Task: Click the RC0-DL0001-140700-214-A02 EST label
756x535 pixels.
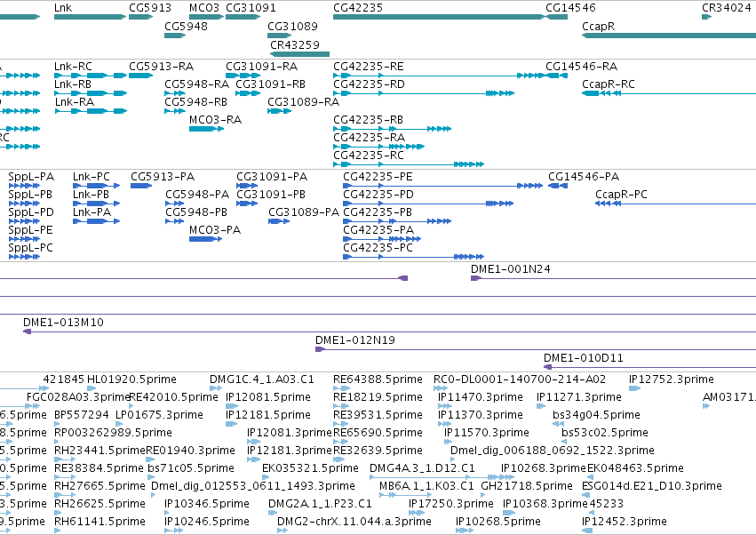Action: tap(520, 379)
